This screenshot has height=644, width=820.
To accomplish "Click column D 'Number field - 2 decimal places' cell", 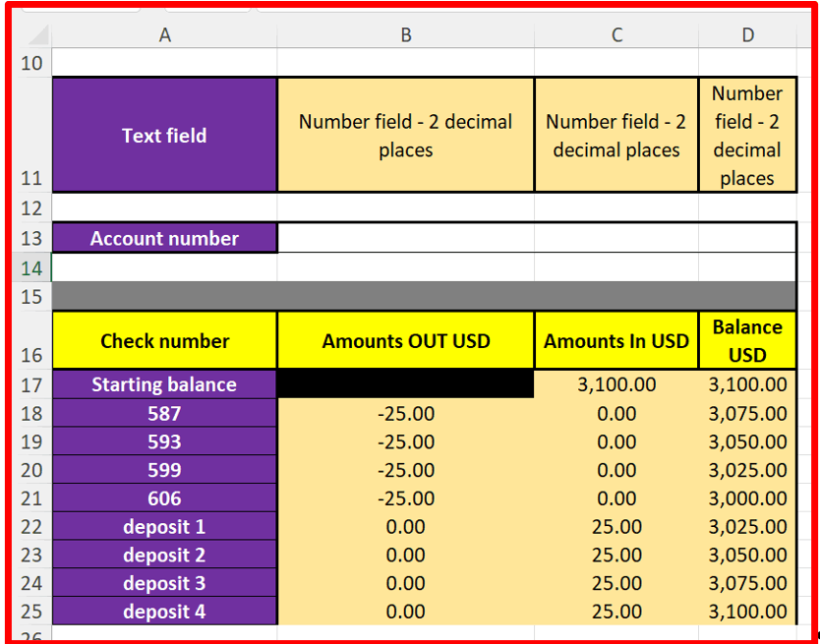I will point(748,135).
